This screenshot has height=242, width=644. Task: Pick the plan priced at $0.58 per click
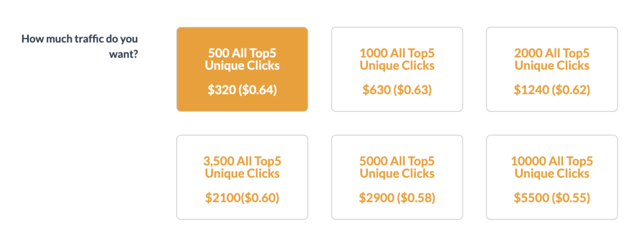397,177
